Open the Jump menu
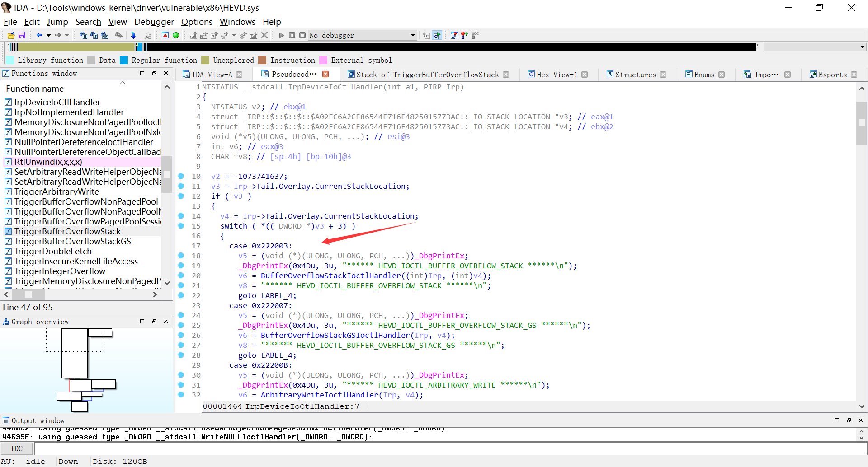 [x=57, y=22]
